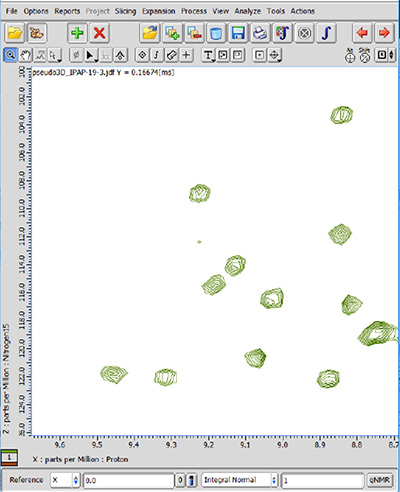Click the greyed baseline tool icon
400x492 pixels.
point(105,55)
